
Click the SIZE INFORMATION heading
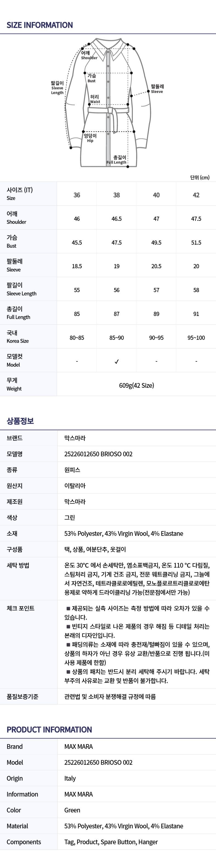click(40, 25)
